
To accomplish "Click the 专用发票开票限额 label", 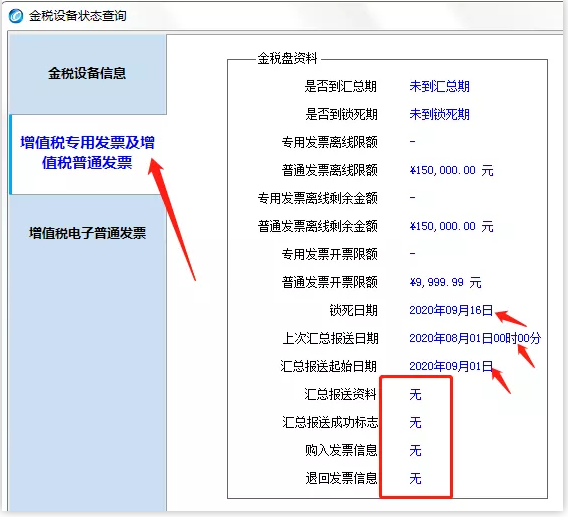I will pos(329,254).
